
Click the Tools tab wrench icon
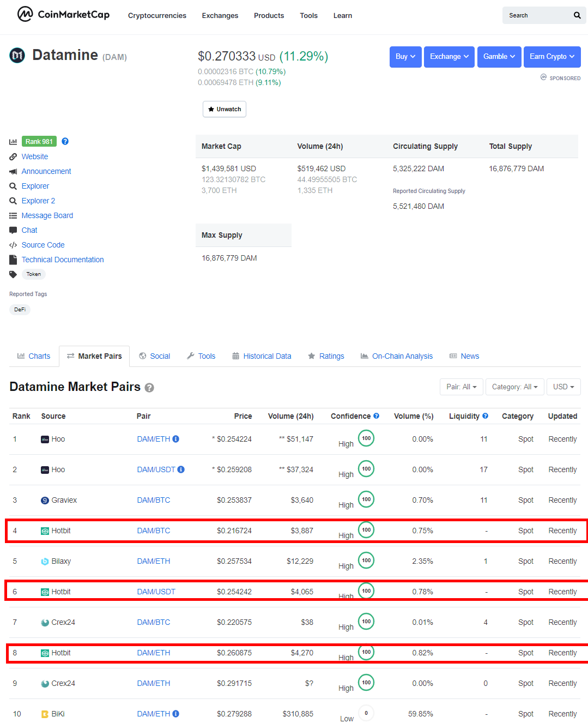(x=190, y=356)
